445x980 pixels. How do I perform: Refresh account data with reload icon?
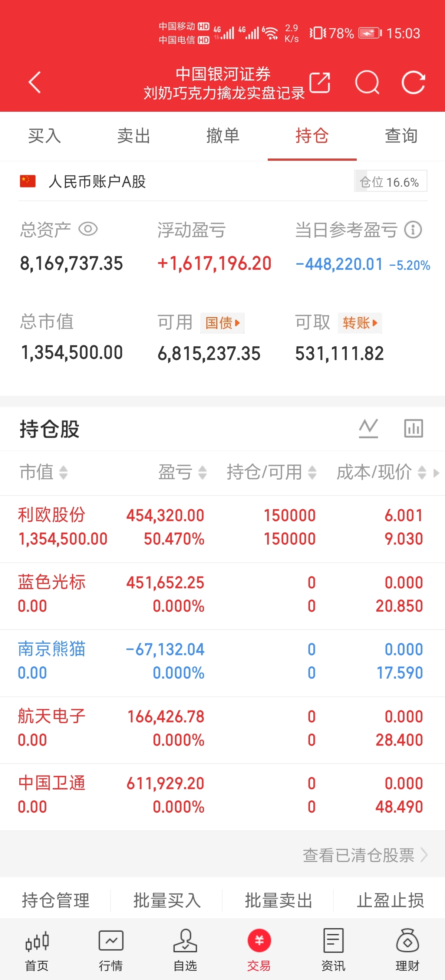tap(413, 82)
